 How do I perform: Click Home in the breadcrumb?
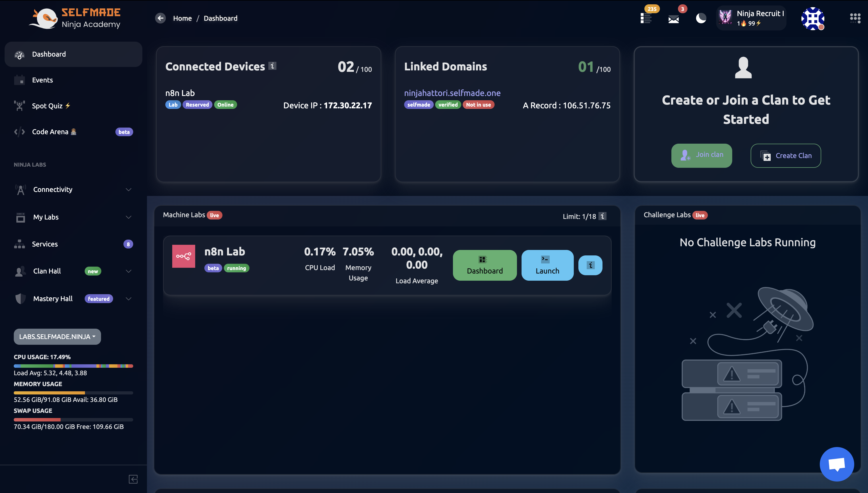click(182, 18)
